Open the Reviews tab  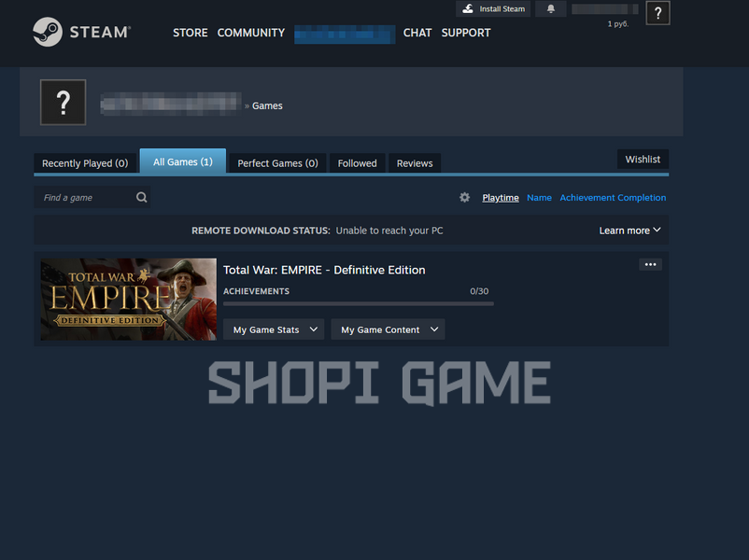click(x=415, y=163)
